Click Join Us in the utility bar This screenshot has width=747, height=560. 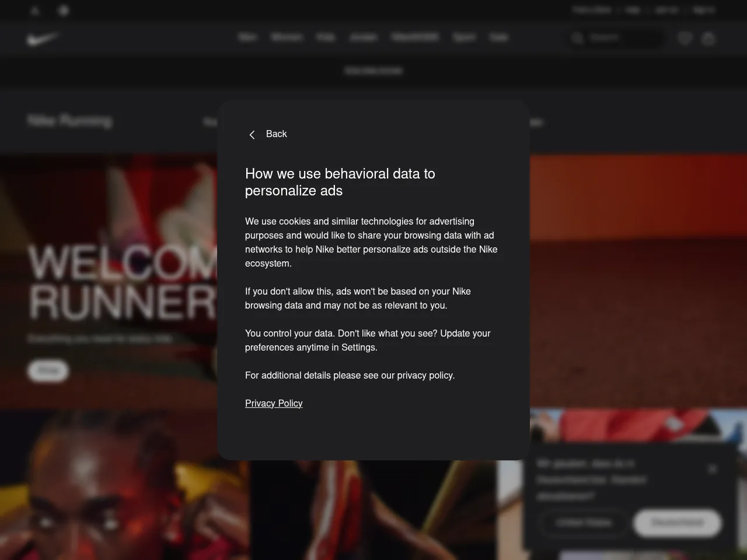(666, 10)
